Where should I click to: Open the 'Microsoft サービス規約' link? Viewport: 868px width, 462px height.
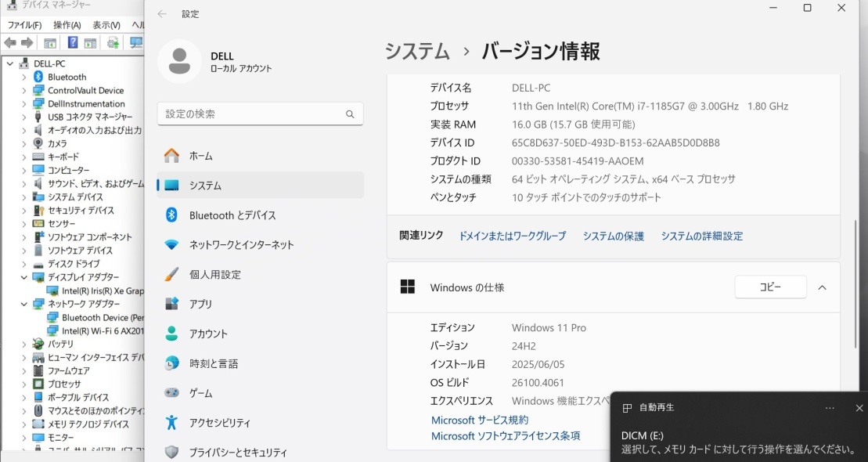478,420
